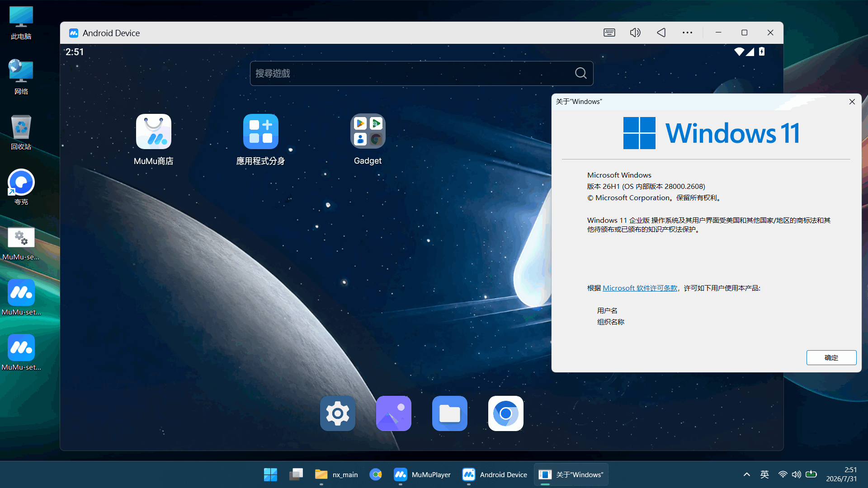Image resolution: width=868 pixels, height=488 pixels.
Task: Launch the browser app in dock
Action: pyautogui.click(x=506, y=413)
